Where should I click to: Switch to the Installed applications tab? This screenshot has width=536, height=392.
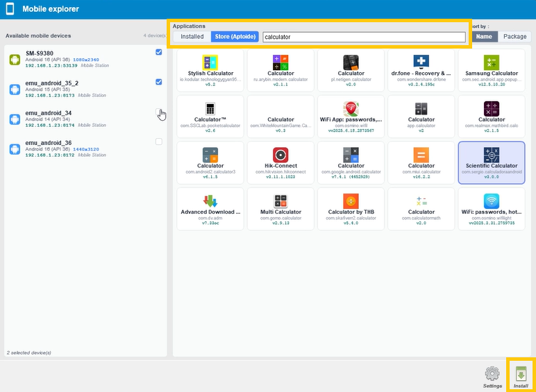[192, 37]
